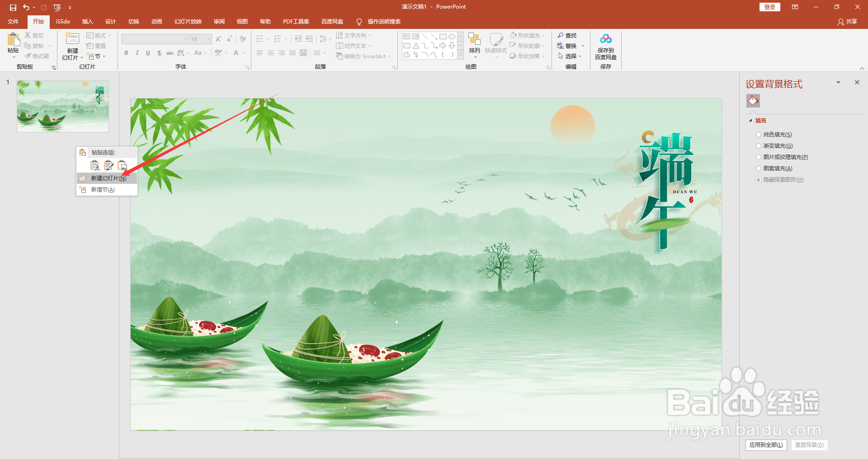This screenshot has height=459, width=868.
Task: Click the 共享 Share button
Action: [x=847, y=22]
